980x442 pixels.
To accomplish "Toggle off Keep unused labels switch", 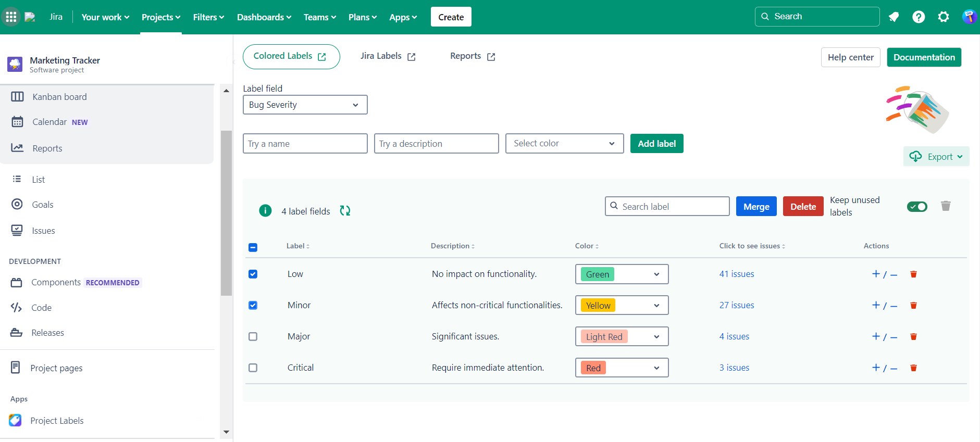I will [x=917, y=207].
